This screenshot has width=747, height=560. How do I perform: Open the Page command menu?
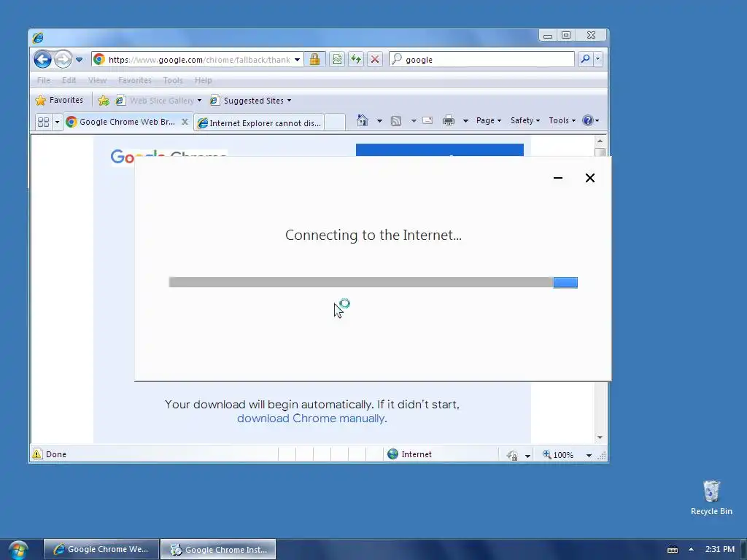pyautogui.click(x=489, y=120)
